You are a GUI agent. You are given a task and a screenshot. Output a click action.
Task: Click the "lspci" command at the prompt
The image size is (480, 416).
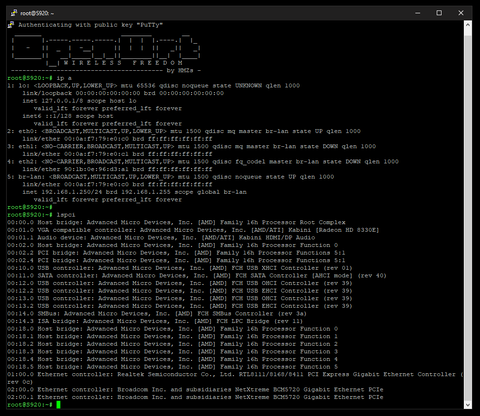point(66,215)
